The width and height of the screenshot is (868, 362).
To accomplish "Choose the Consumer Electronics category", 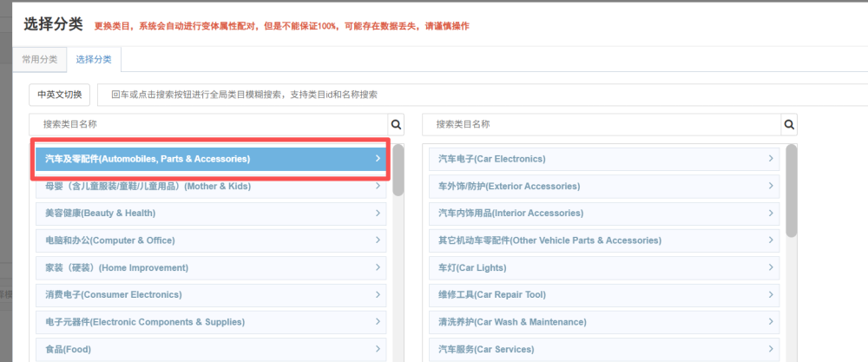I will tap(211, 294).
